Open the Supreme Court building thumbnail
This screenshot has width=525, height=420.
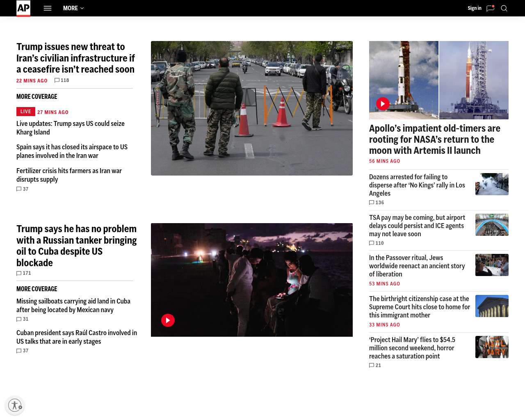pos(492,306)
